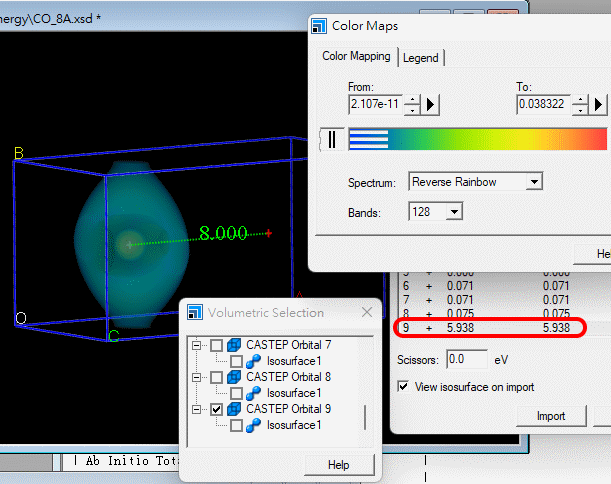611x484 pixels.
Task: Click the Scissors value input field
Action: point(466,358)
